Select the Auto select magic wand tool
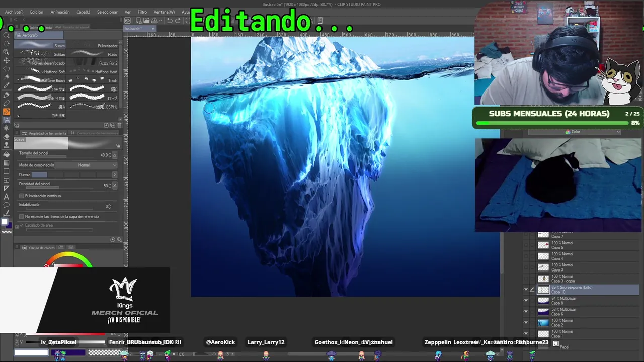Screen dimensions: 644x362 pos(7,77)
